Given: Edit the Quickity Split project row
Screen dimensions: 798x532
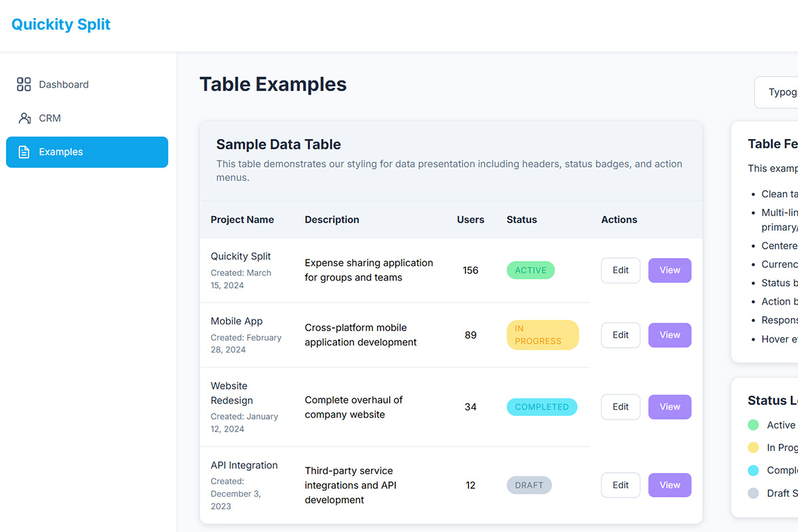Looking at the screenshot, I should (620, 271).
